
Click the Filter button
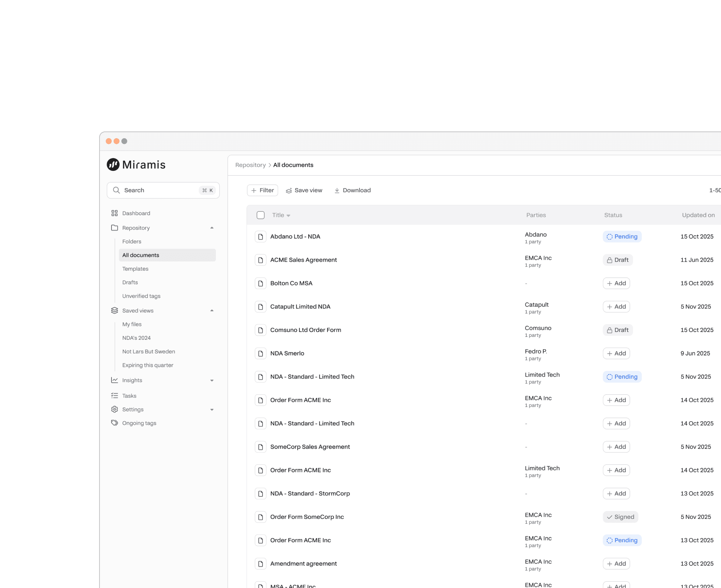click(x=262, y=190)
